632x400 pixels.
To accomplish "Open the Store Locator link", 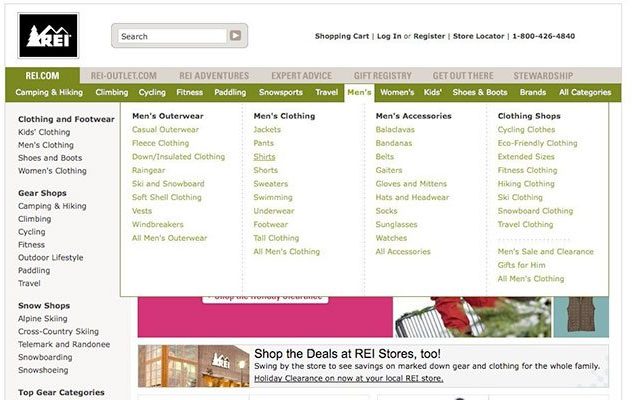I will point(478,36).
